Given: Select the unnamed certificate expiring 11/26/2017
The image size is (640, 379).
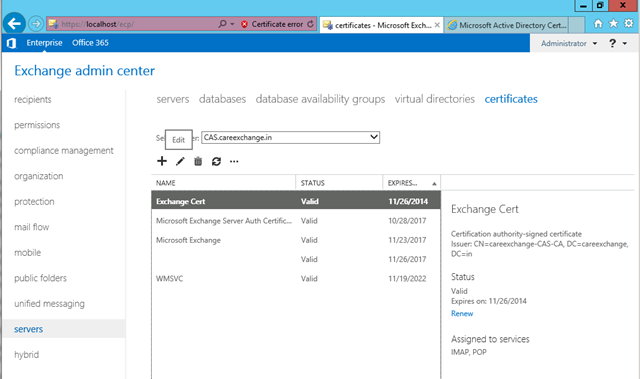Looking at the screenshot, I should click(296, 259).
